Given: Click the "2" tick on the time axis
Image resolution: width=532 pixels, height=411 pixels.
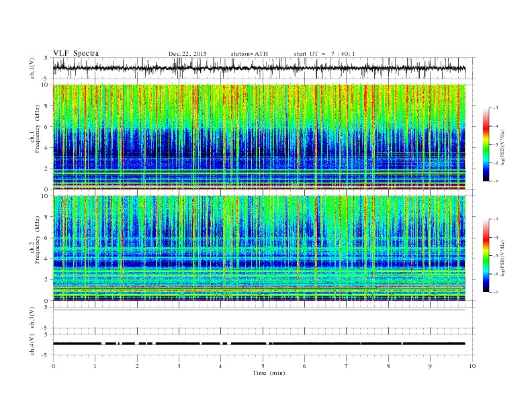Looking at the screenshot, I should (137, 366).
